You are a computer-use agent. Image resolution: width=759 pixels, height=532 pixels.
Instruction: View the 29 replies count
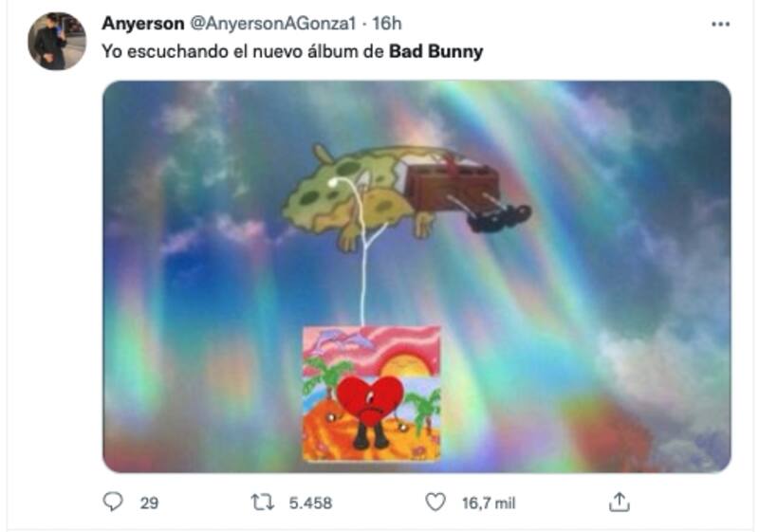[x=149, y=503]
